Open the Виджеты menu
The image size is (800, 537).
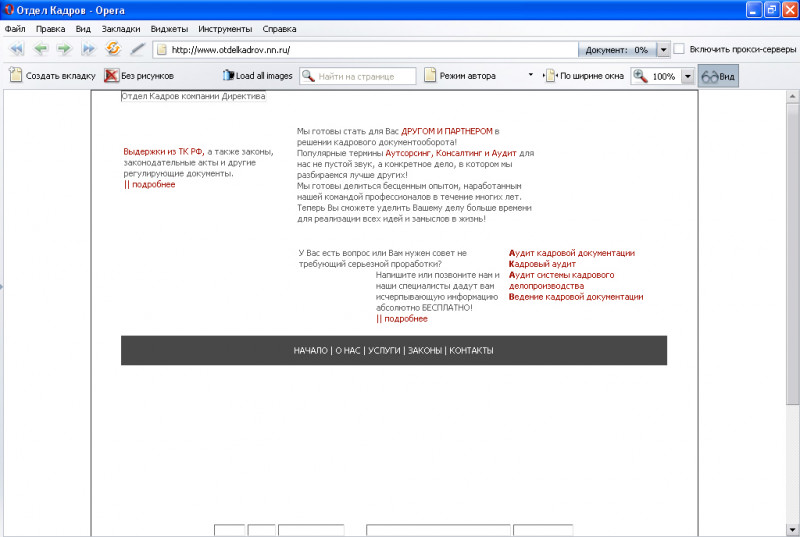169,29
